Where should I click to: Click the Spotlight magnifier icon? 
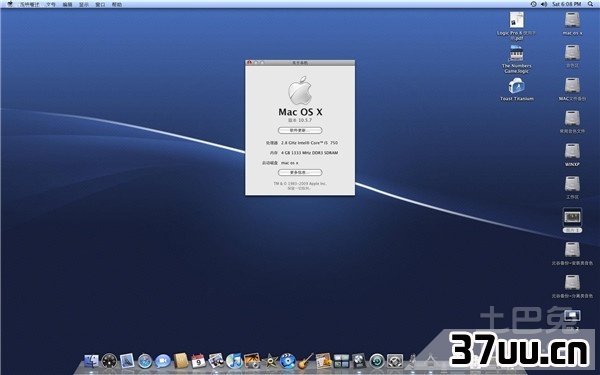pyautogui.click(x=590, y=4)
